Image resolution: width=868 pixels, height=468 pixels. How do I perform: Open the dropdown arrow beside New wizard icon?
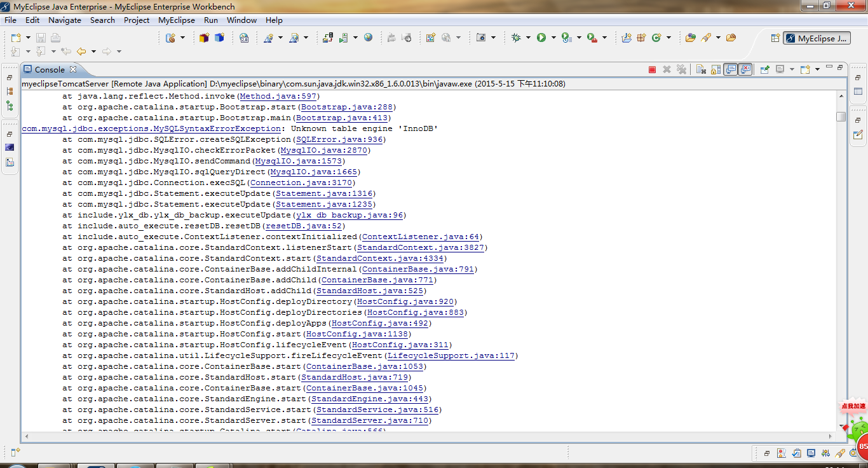[28, 38]
